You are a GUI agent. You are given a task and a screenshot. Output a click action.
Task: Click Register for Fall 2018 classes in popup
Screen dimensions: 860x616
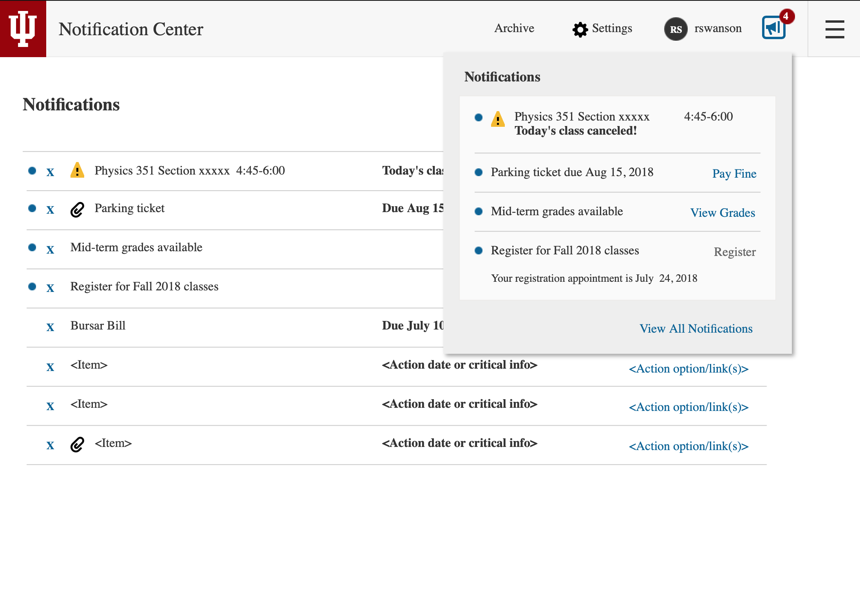pos(565,250)
